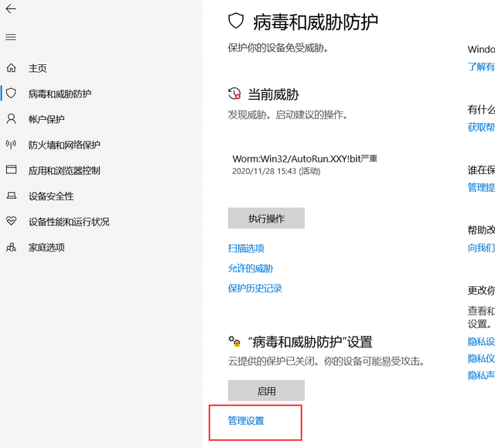The height and width of the screenshot is (448, 495).
Task: Click the 管理设置 link
Action: pyautogui.click(x=246, y=421)
